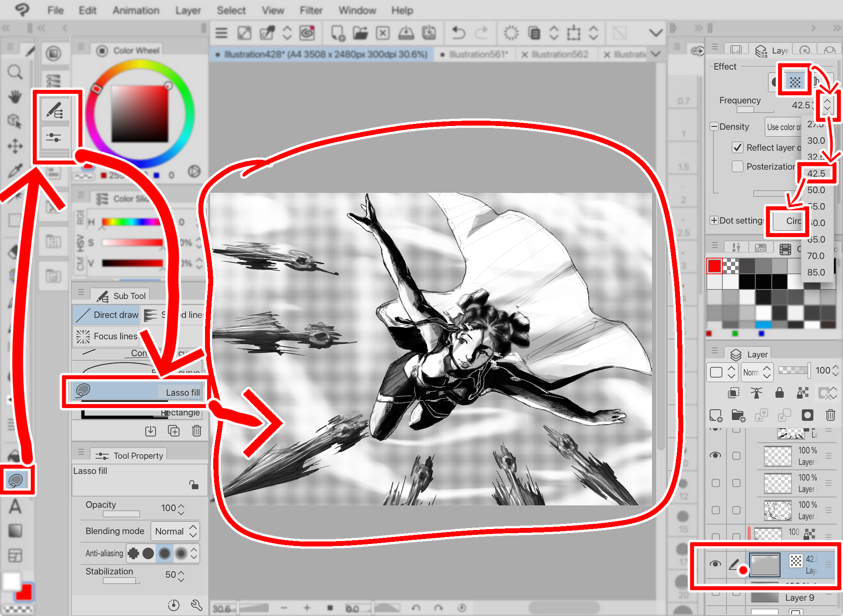Screen dimensions: 843x616
Task: Toggle Clip to Layer Below
Action: coord(734,393)
